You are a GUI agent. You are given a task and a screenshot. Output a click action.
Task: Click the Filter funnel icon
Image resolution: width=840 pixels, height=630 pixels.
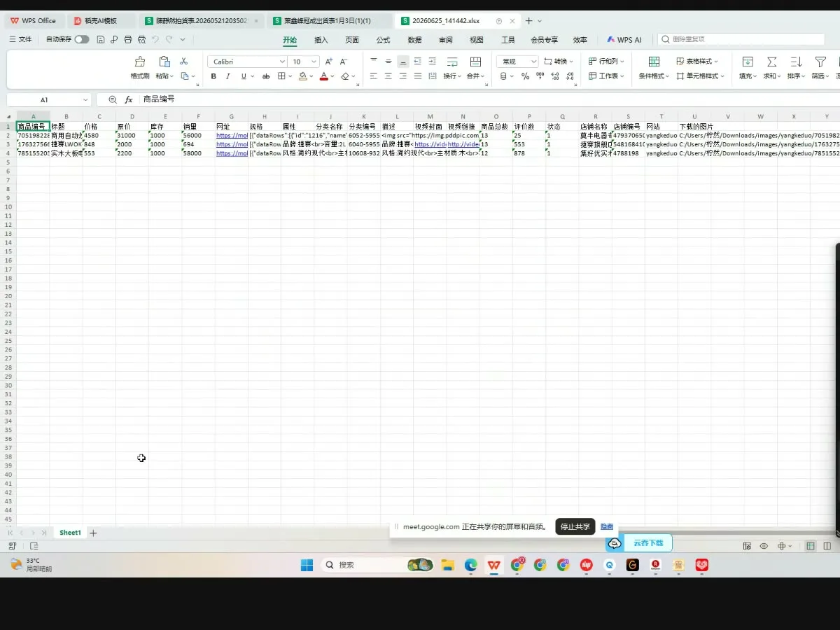coord(820,62)
